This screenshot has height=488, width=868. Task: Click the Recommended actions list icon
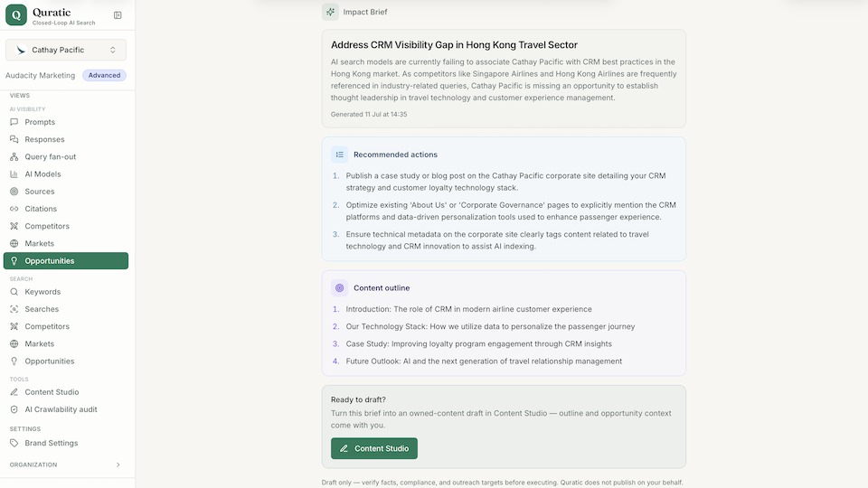click(339, 155)
